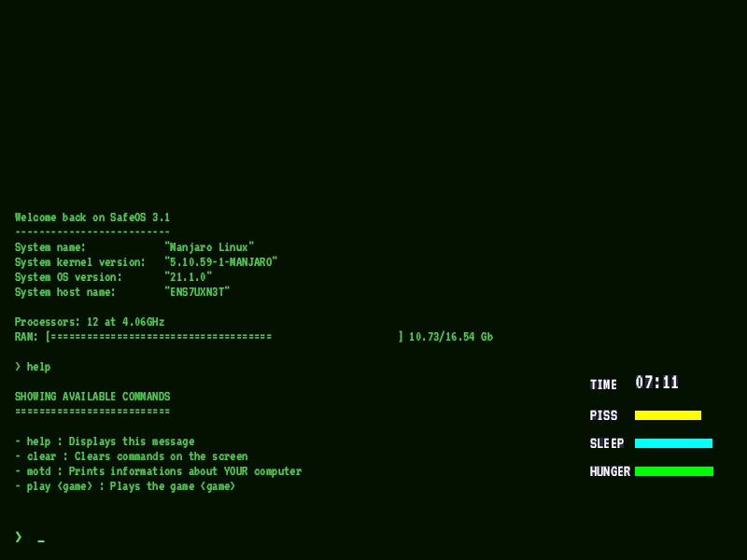Screen dimensions: 747x560
Task: Click the cyan SLEEP status bar
Action: 673,443
